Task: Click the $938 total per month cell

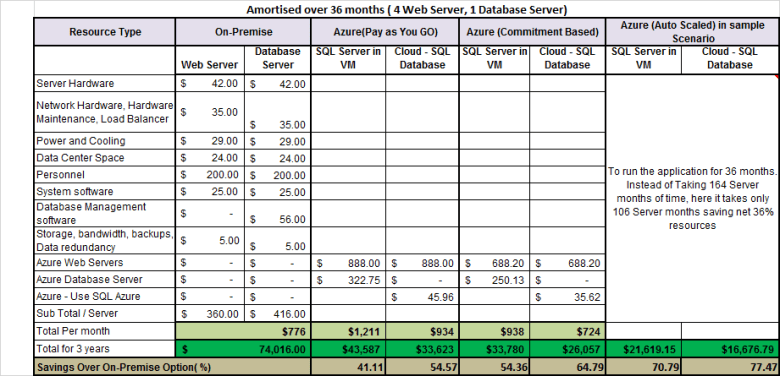Action: tap(494, 331)
